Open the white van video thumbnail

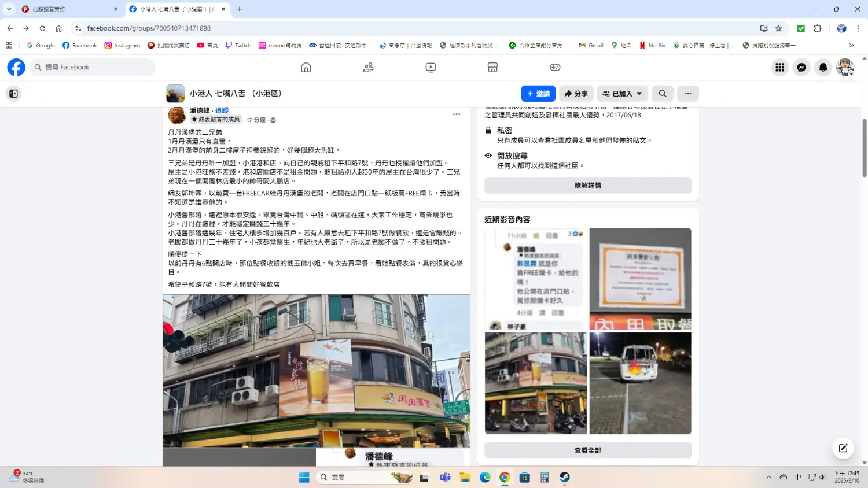click(639, 383)
